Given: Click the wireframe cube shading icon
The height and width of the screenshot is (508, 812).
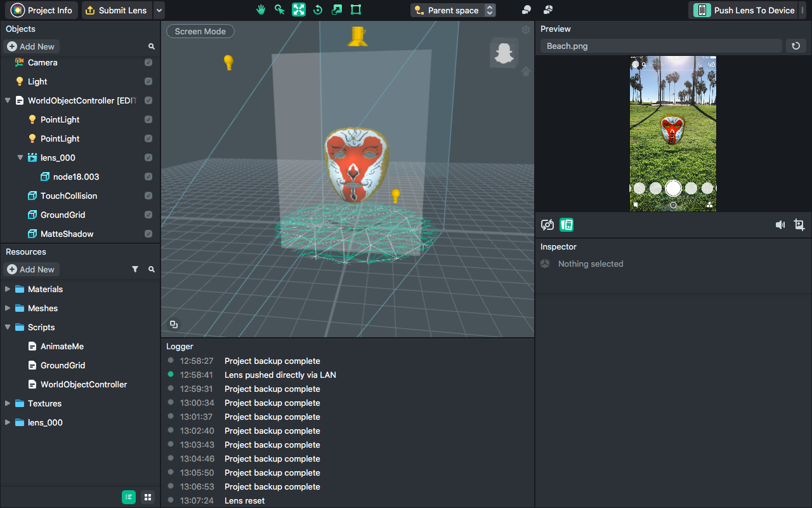Looking at the screenshot, I should pos(548,10).
